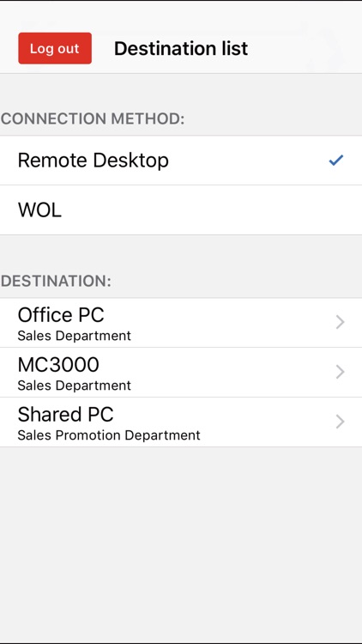Click the Office PC title text

click(61, 315)
